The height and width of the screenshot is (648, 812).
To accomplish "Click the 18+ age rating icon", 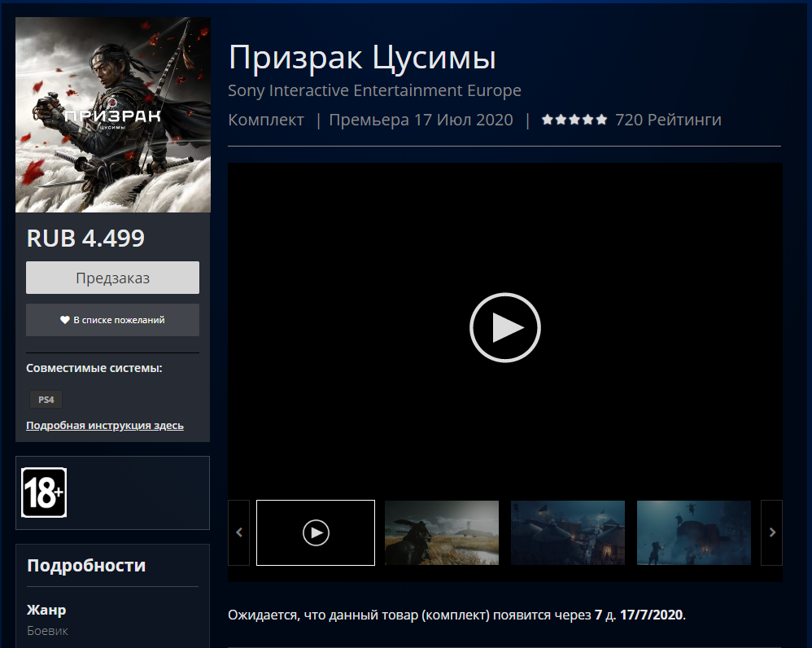I will [44, 493].
